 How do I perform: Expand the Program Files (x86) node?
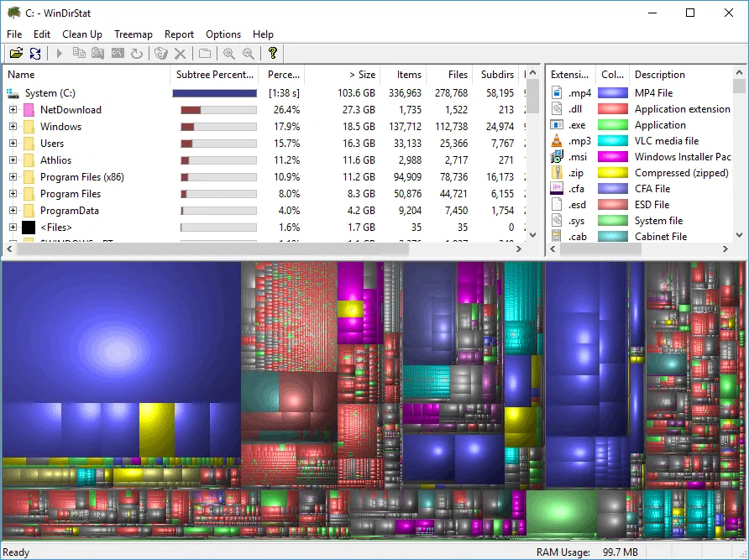coord(13,177)
